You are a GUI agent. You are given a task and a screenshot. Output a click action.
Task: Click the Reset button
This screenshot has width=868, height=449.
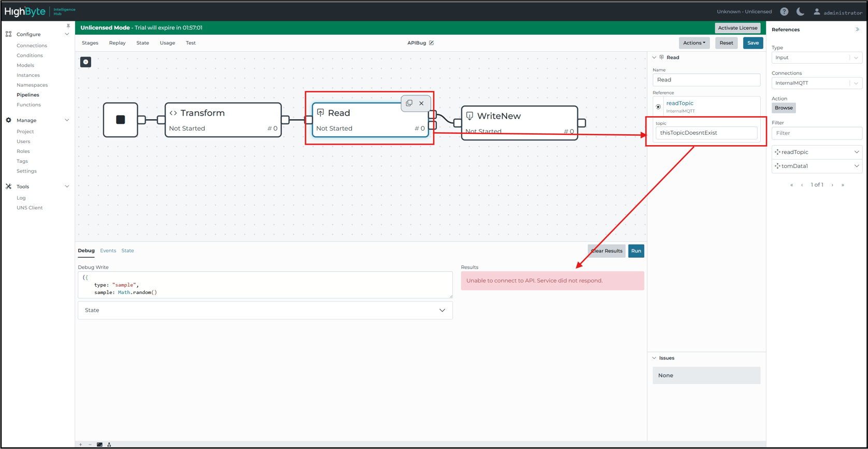(x=726, y=43)
